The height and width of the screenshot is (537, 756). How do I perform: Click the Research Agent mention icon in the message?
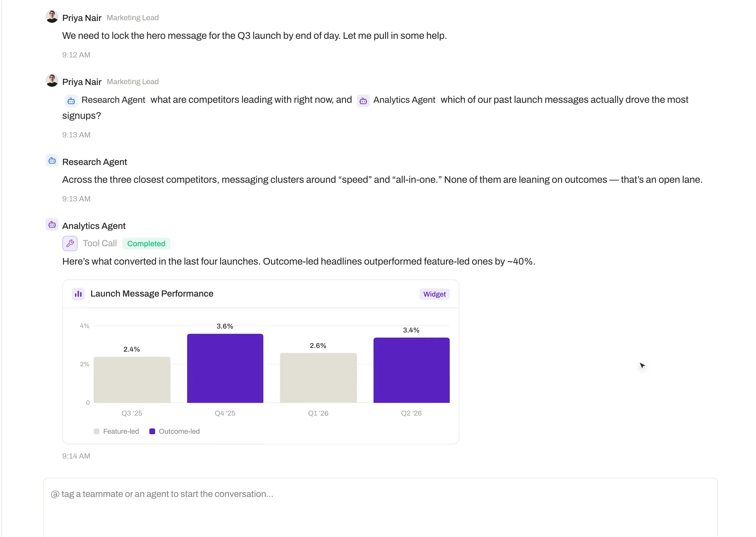tap(71, 101)
